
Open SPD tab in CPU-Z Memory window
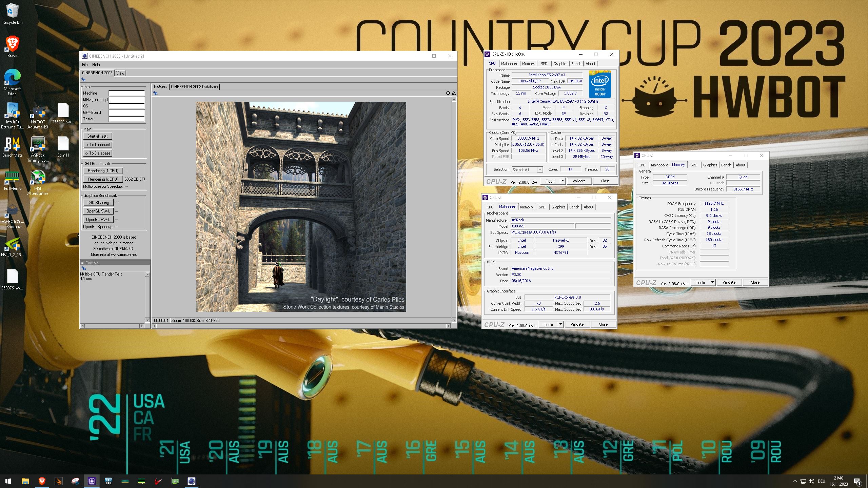(694, 165)
